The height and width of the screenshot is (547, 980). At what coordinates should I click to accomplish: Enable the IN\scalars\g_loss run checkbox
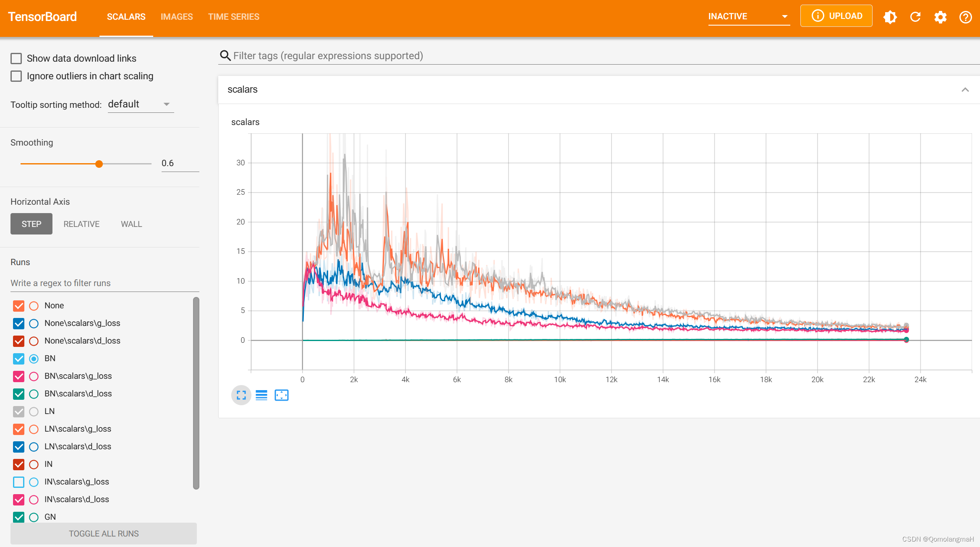click(18, 482)
